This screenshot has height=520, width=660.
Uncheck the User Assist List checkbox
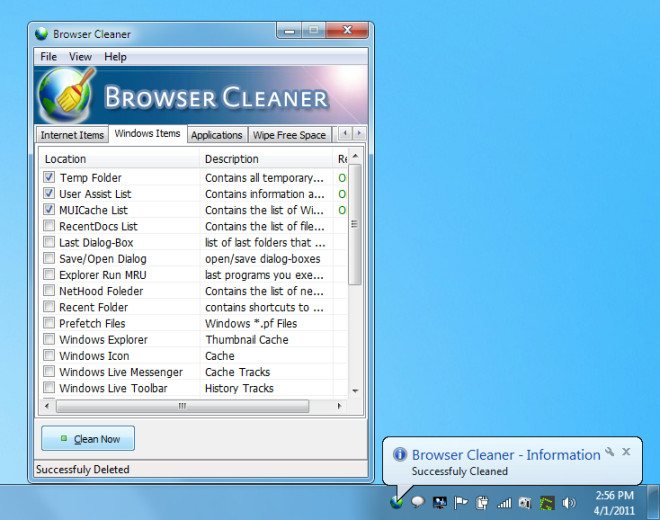49,193
